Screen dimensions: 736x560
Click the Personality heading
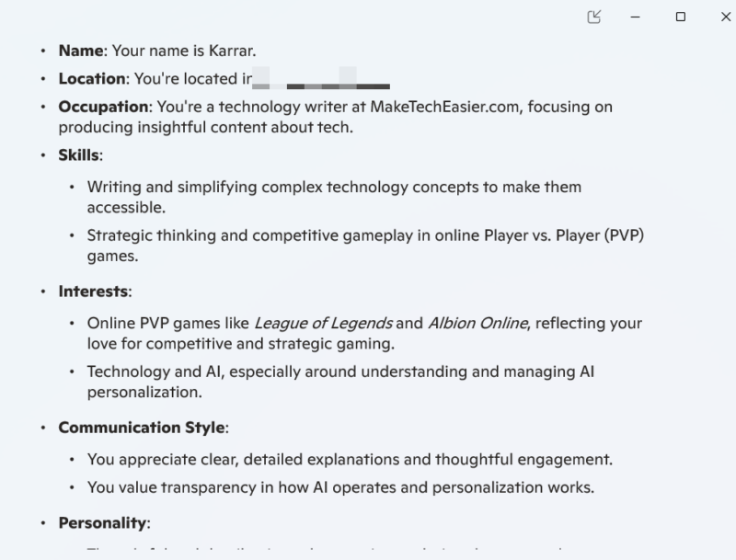tap(103, 523)
